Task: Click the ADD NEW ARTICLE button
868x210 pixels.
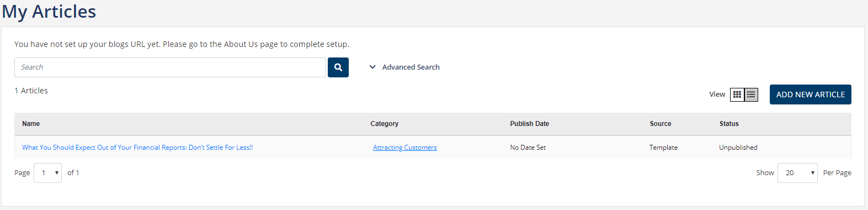Action: (x=811, y=95)
